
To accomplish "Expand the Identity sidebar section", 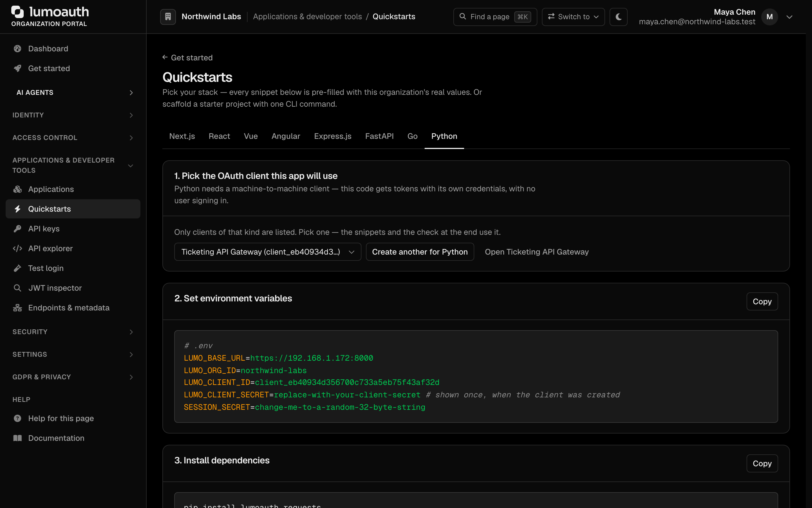I will click(x=73, y=115).
